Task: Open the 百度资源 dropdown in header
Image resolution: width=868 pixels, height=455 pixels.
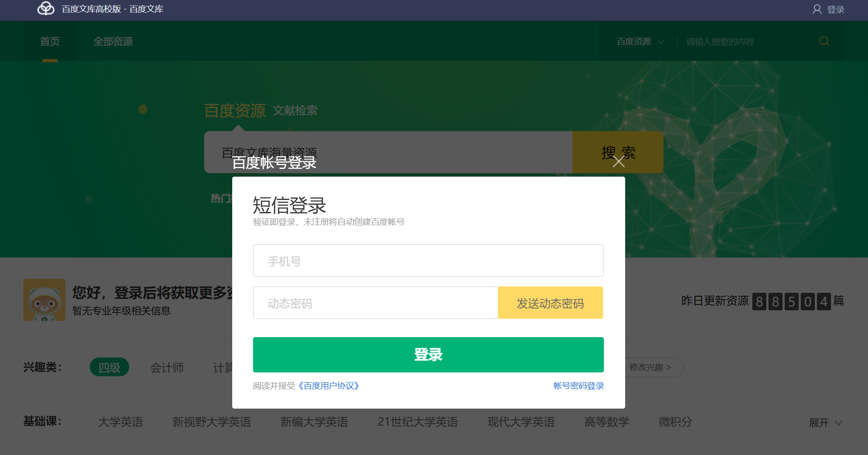Action: tap(640, 42)
